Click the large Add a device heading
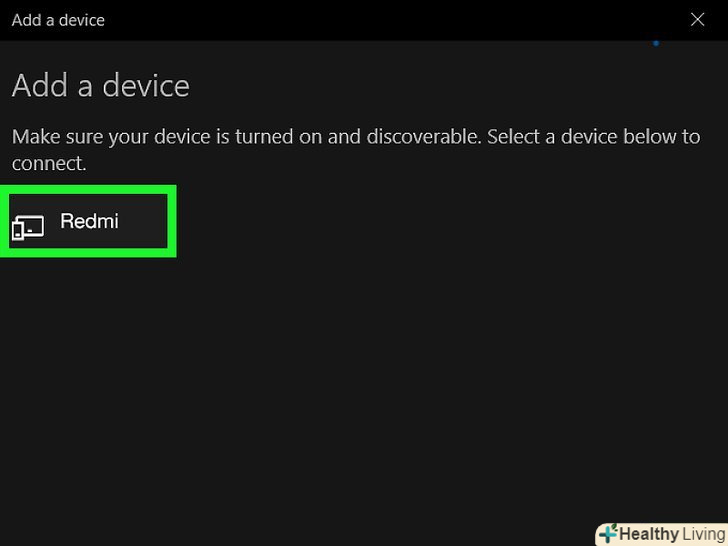 pos(100,86)
